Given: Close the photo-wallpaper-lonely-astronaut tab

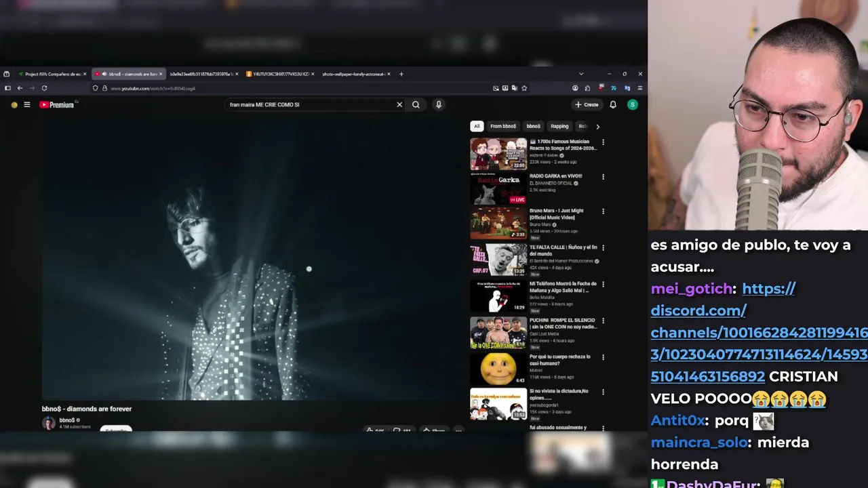Looking at the screenshot, I should [x=389, y=74].
